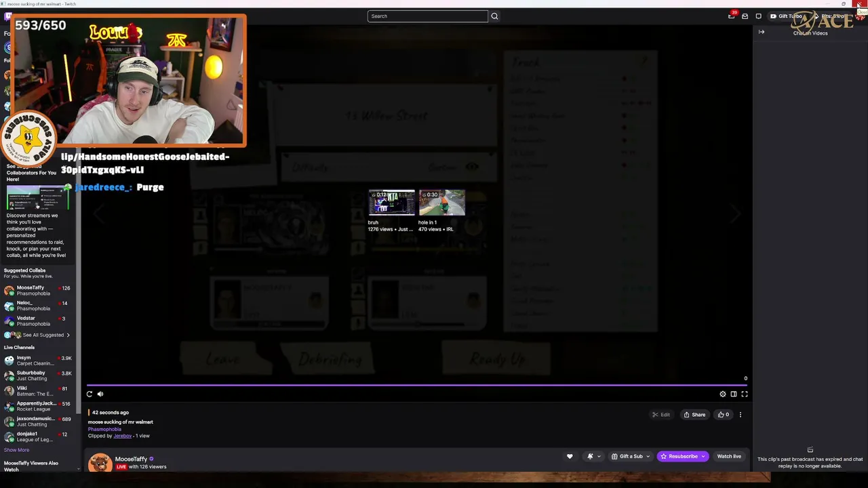Viewport: 868px width, 488px height.
Task: Click the verified badge next to MooseTaffy
Action: click(x=151, y=459)
